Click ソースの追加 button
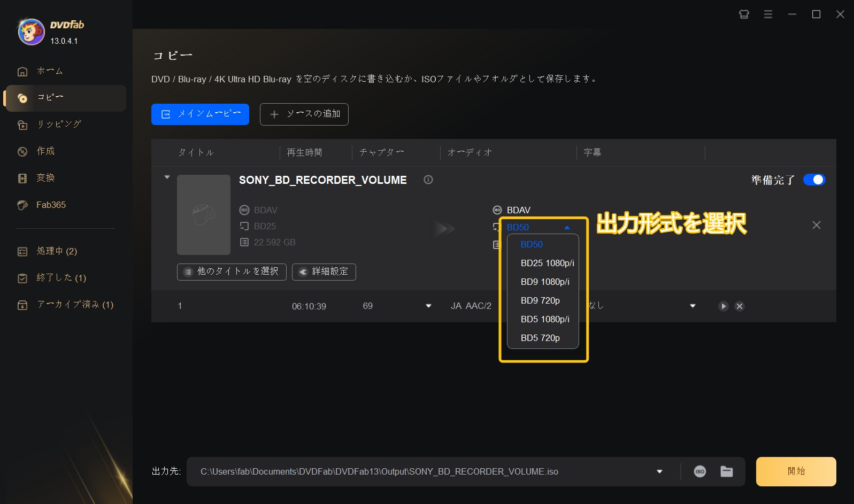The image size is (854, 504). coord(304,114)
